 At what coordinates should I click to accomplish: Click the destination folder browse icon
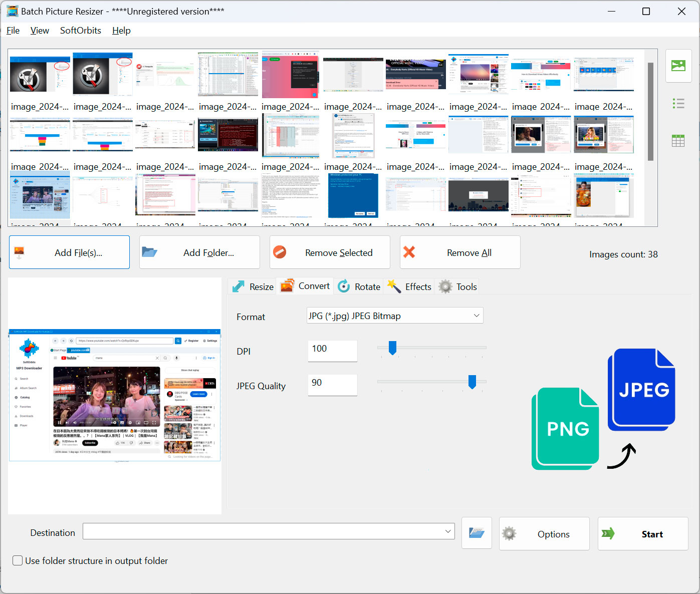[x=476, y=533]
